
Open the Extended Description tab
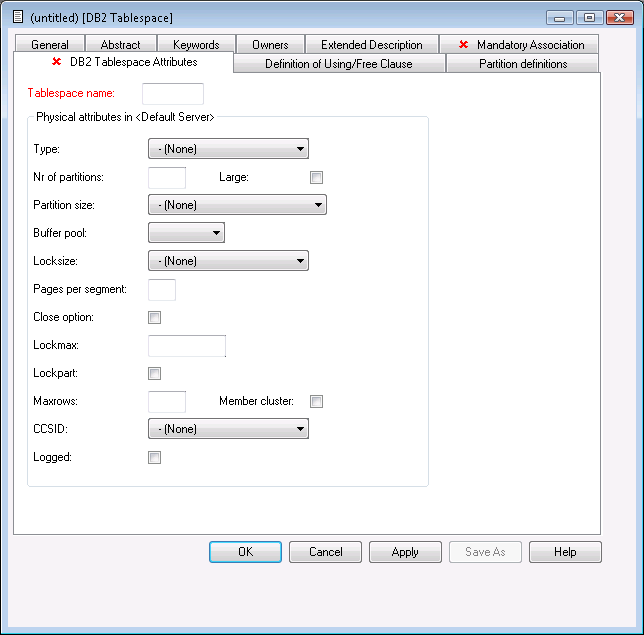372,44
